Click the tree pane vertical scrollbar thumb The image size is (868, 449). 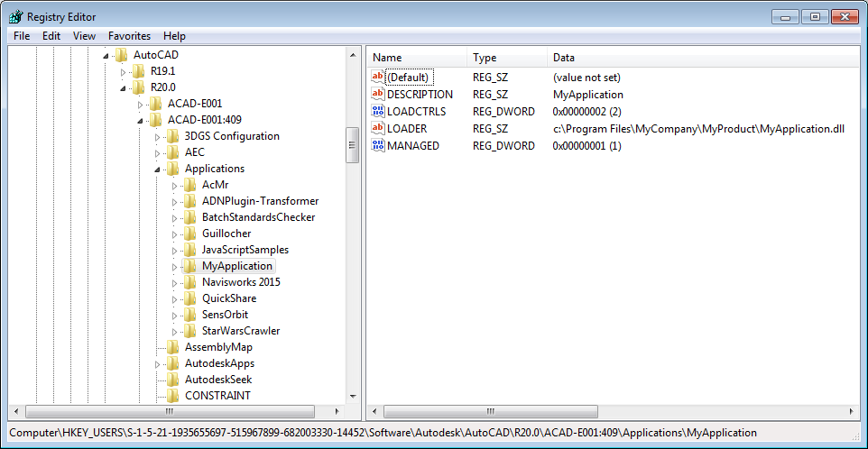[x=353, y=144]
